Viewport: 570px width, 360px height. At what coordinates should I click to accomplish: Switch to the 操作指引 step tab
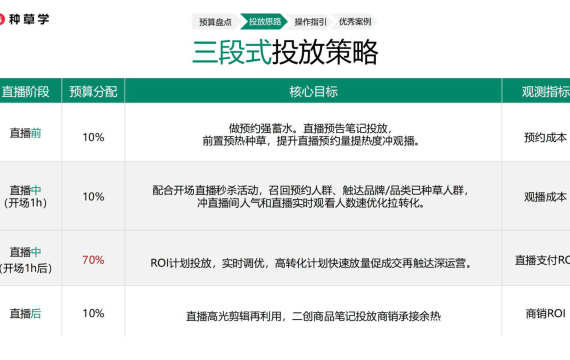[310, 22]
